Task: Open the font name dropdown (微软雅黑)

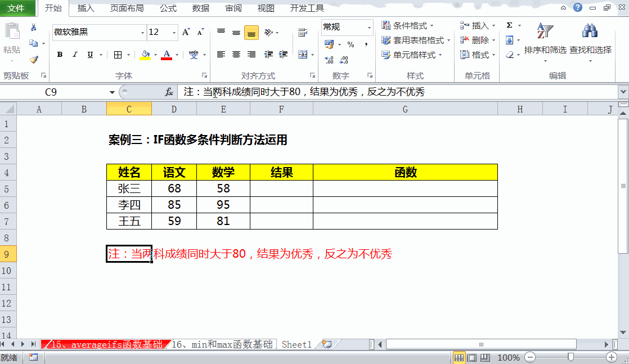Action: [x=142, y=33]
